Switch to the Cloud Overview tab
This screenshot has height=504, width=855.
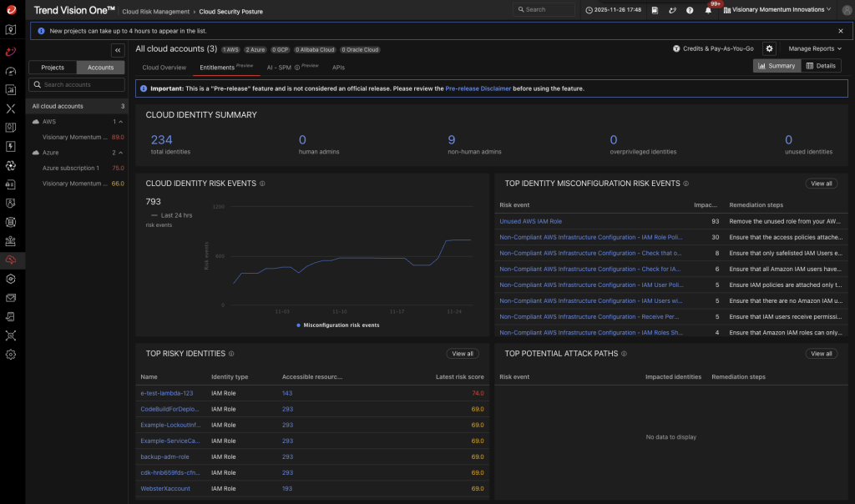coord(164,68)
